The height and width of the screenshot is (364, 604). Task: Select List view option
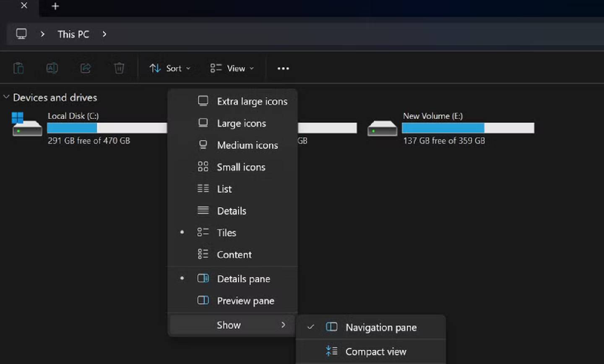click(233, 189)
